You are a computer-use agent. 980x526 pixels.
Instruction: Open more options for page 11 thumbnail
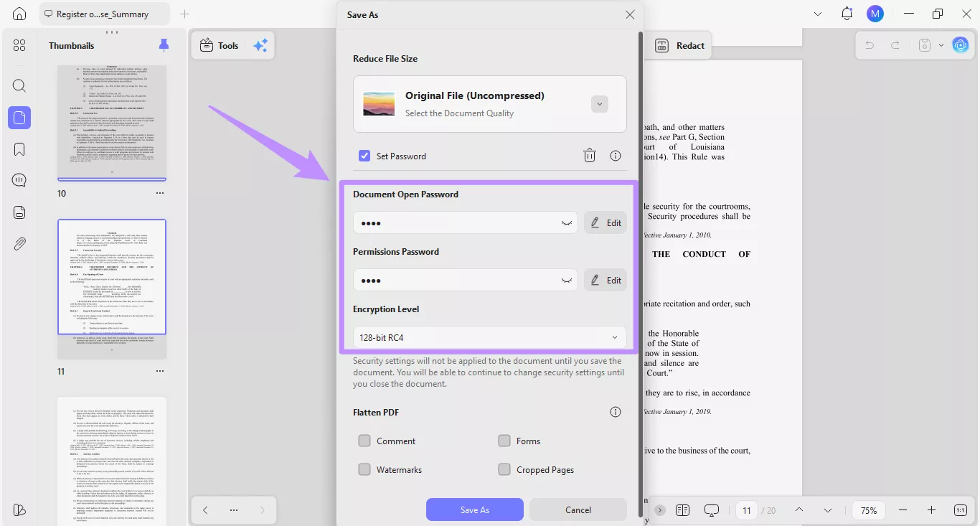(160, 371)
